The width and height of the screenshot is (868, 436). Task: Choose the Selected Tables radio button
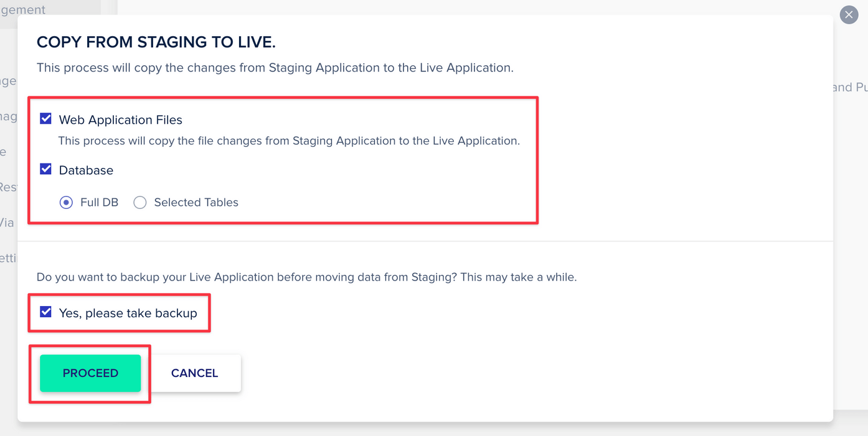click(x=140, y=202)
